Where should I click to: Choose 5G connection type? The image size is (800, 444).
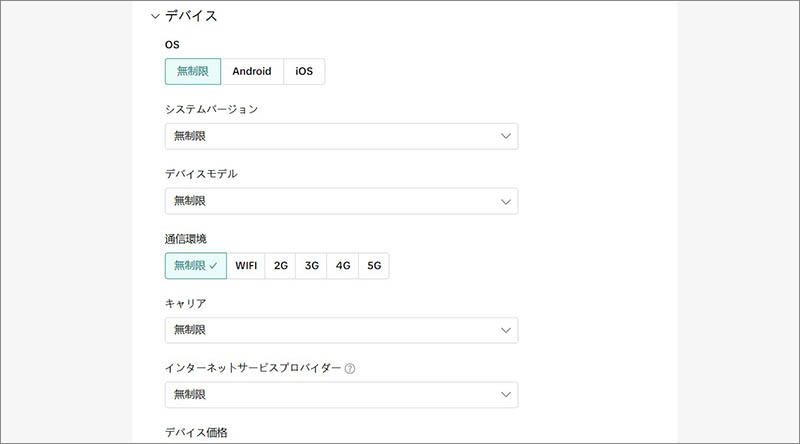pos(374,266)
